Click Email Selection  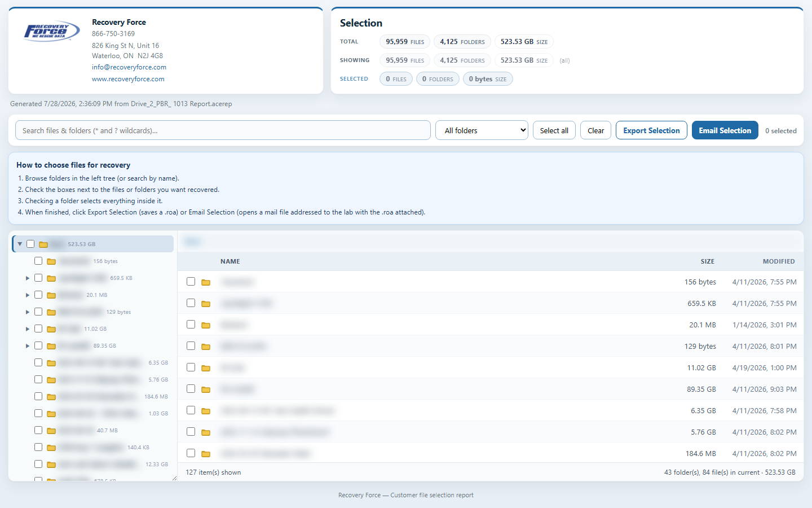725,130
